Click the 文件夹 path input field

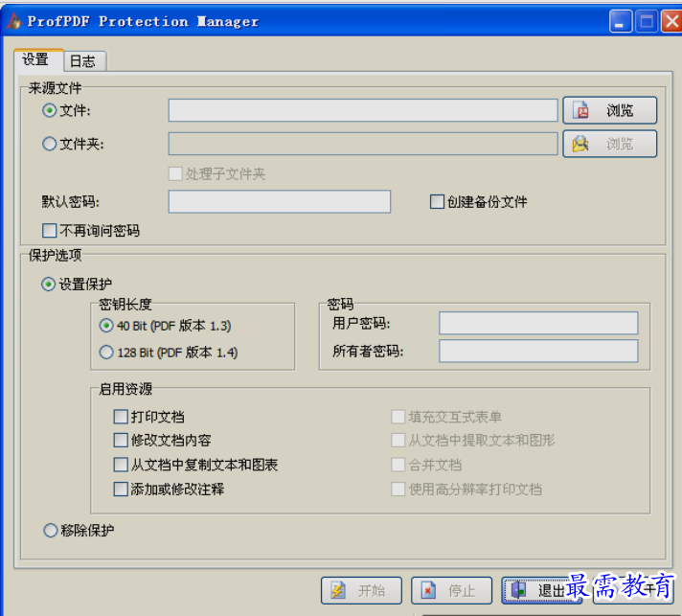363,144
